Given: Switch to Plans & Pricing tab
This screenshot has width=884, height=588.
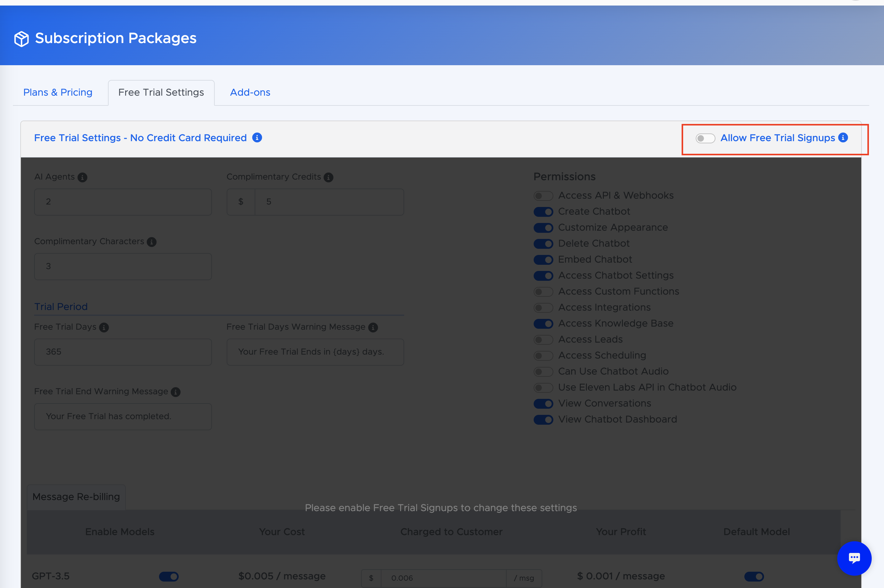Looking at the screenshot, I should pos(58,92).
